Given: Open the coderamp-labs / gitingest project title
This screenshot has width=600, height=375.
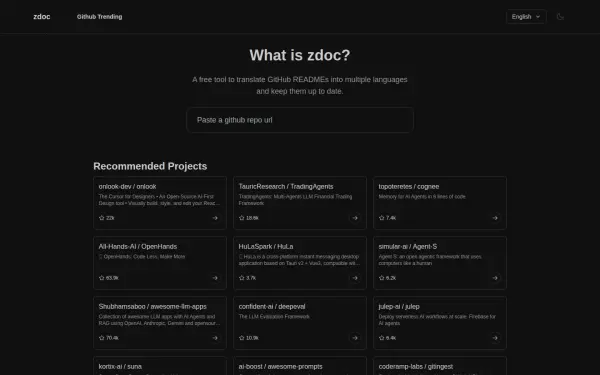Looking at the screenshot, I should pos(416,367).
